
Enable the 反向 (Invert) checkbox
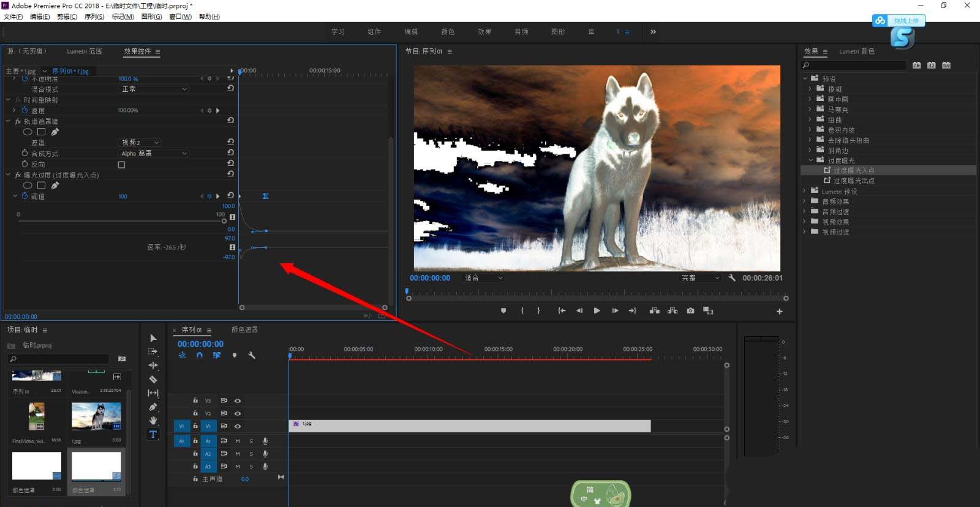121,165
